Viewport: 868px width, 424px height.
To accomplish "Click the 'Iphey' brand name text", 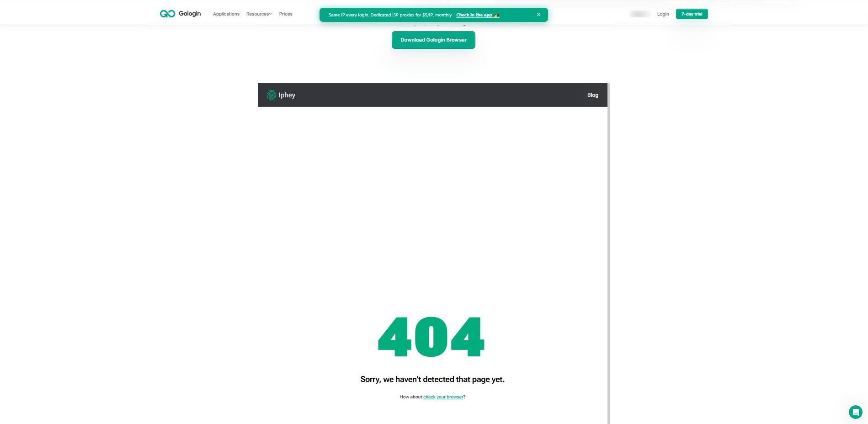I will [x=287, y=95].
